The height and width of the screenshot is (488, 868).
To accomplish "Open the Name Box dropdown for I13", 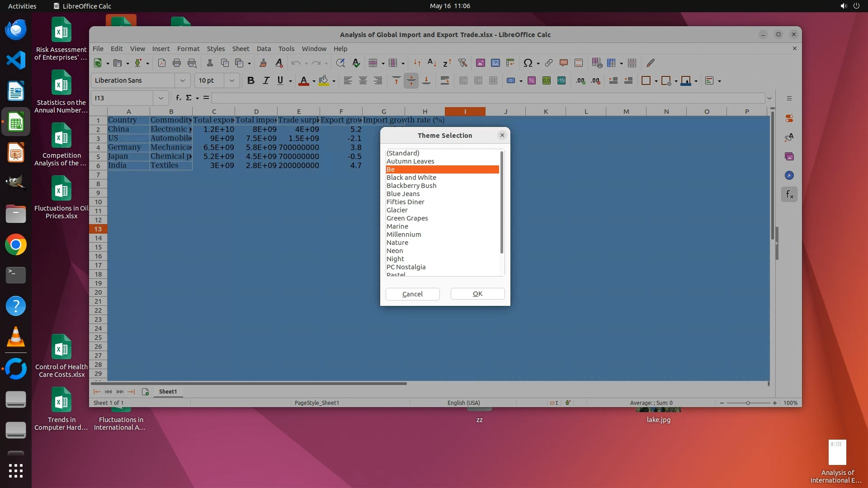I will click(160, 98).
